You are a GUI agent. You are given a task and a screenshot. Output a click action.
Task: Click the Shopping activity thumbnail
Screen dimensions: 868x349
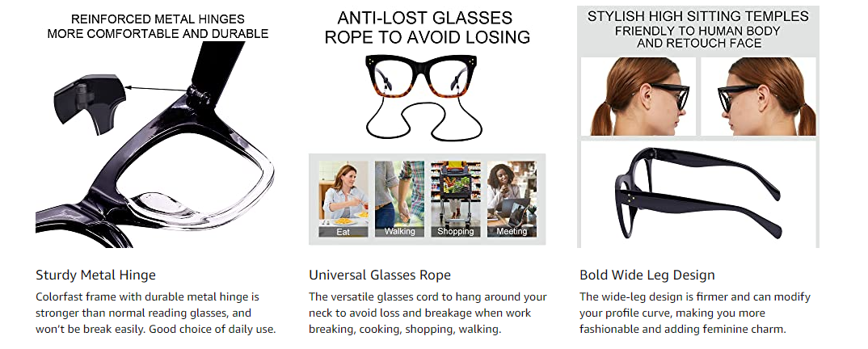(x=455, y=199)
